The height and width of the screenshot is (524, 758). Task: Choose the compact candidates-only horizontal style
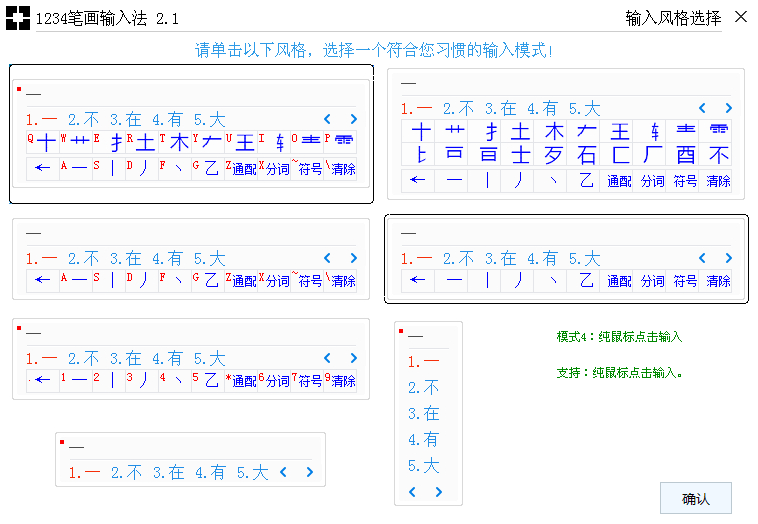pyautogui.click(x=190, y=459)
